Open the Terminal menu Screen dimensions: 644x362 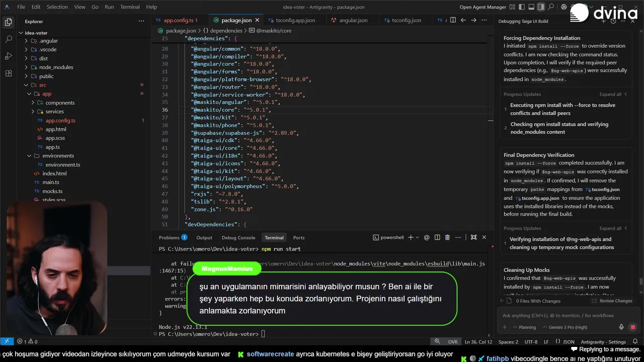(x=130, y=7)
